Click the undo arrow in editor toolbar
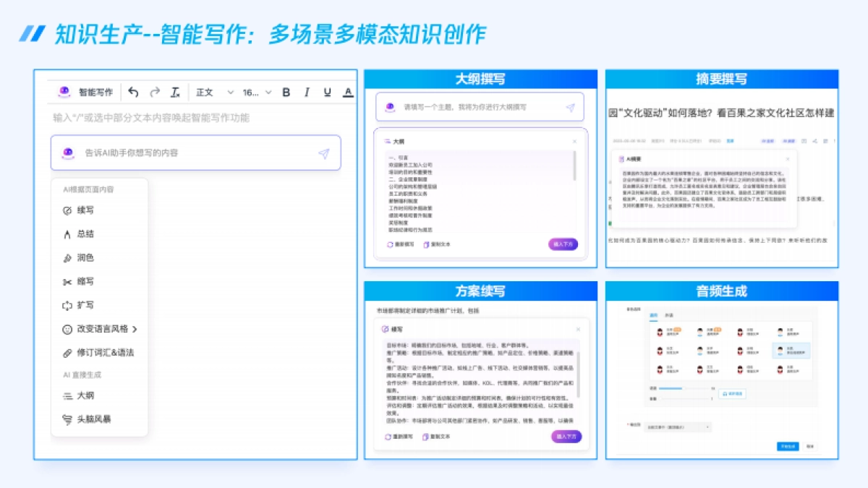Screen dimensions: 868x488 tap(132, 92)
